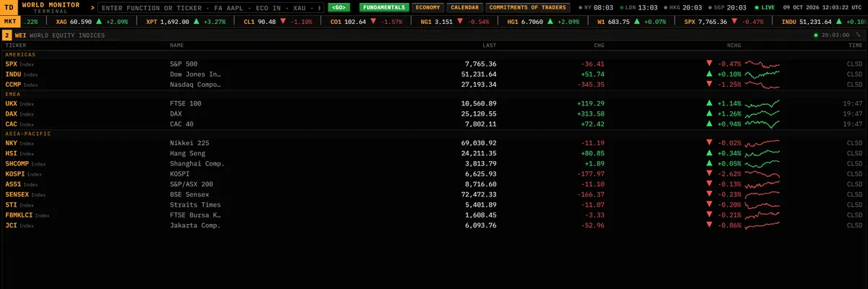Click the Hang Seng name cell
The width and height of the screenshot is (868, 289).
(188, 153)
